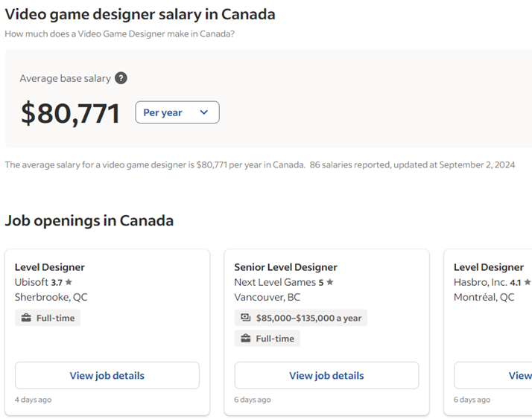Click the chevron arrow in Per year selector

[x=203, y=112]
